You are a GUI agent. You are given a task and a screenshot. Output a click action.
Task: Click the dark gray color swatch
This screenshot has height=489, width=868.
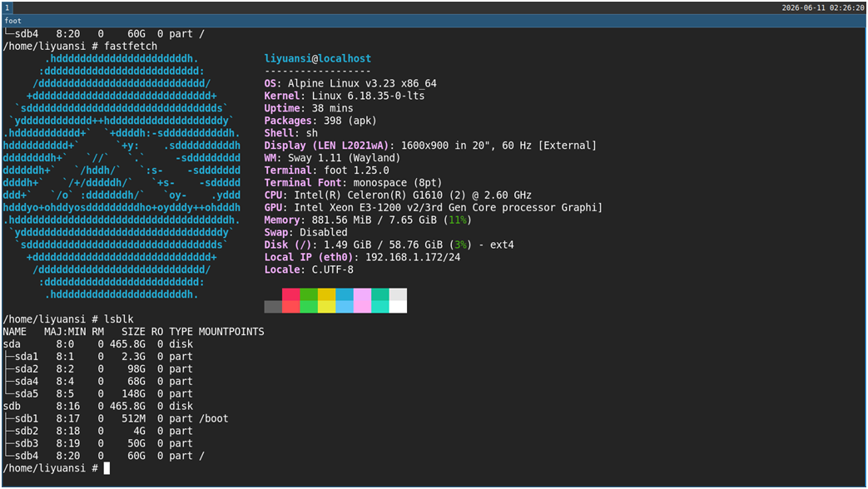pos(273,307)
